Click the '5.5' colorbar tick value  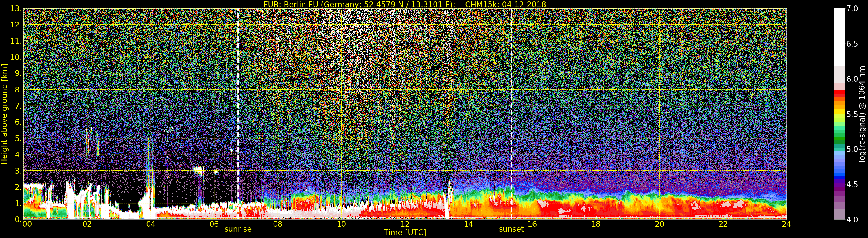tap(852, 114)
